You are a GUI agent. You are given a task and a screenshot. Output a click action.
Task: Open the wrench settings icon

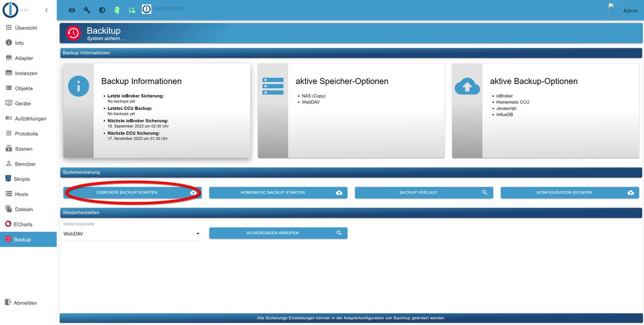coord(87,10)
